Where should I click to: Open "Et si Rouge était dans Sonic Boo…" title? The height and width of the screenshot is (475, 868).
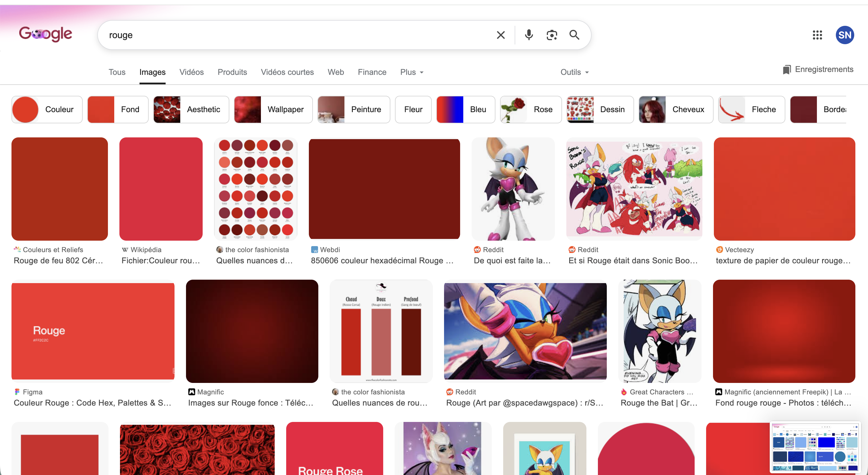point(633,260)
